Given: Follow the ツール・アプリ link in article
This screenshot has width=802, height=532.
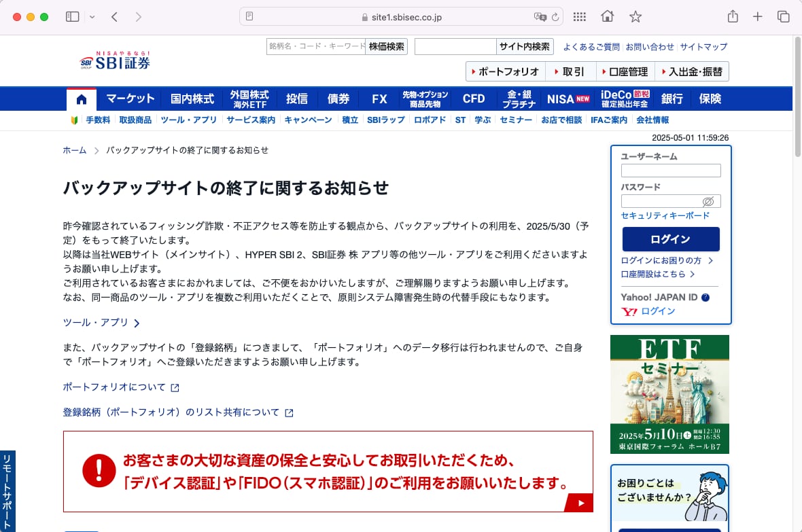Looking at the screenshot, I should (101, 323).
